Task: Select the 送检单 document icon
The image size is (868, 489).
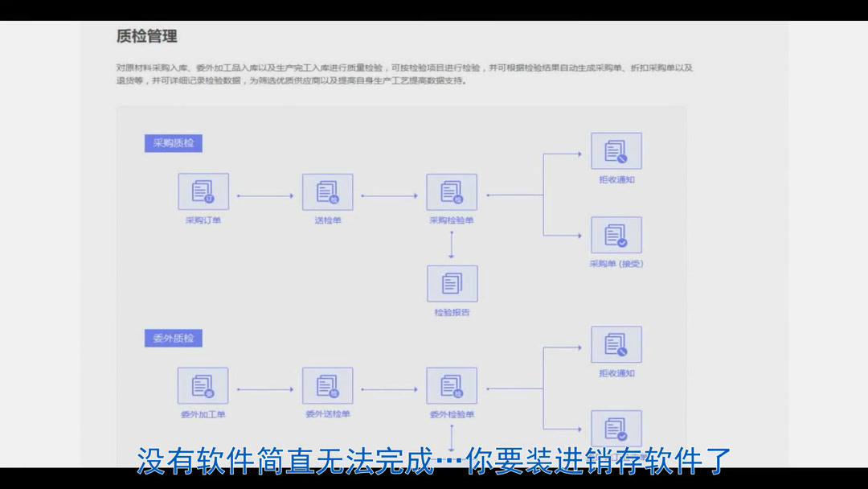Action: [x=329, y=193]
